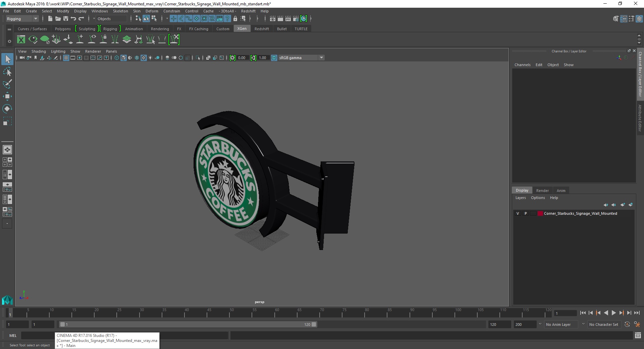Expand the dropdown arrow before Objects field

point(94,19)
